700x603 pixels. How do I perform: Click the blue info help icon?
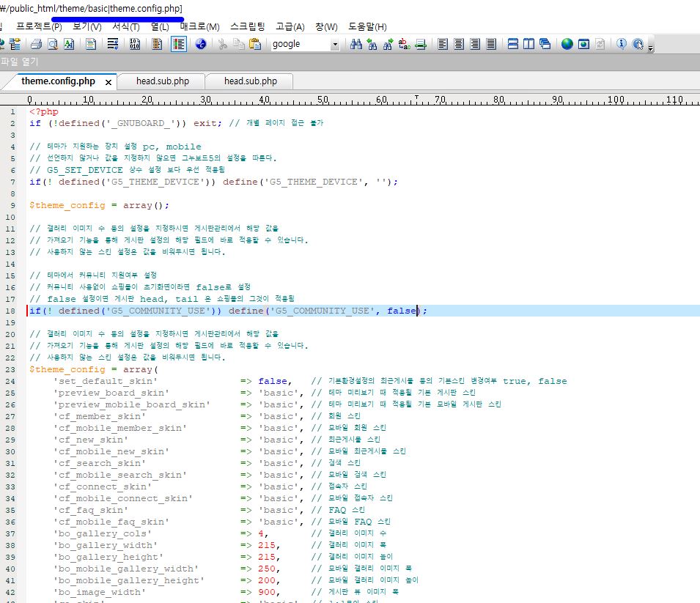pos(622,44)
